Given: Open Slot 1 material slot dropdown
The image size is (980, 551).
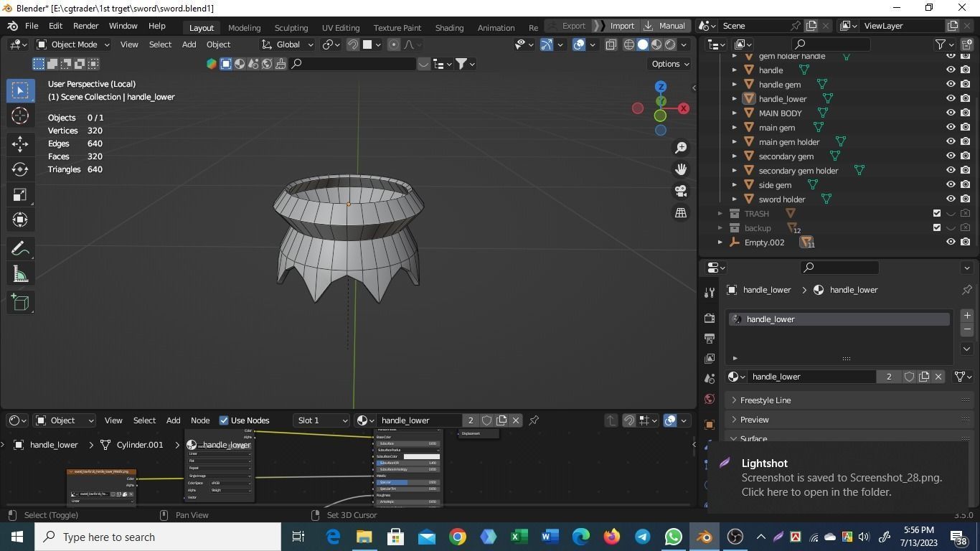Looking at the screenshot, I should pos(321,420).
